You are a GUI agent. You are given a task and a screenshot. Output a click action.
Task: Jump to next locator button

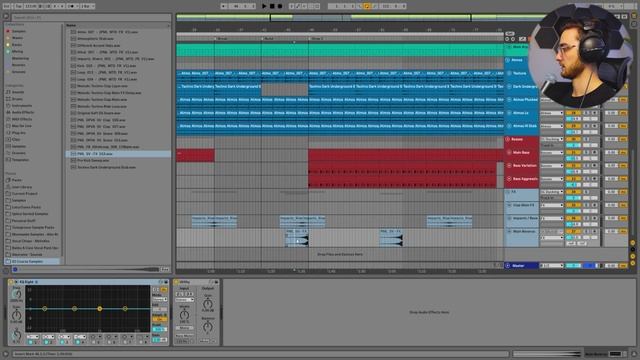point(513,39)
